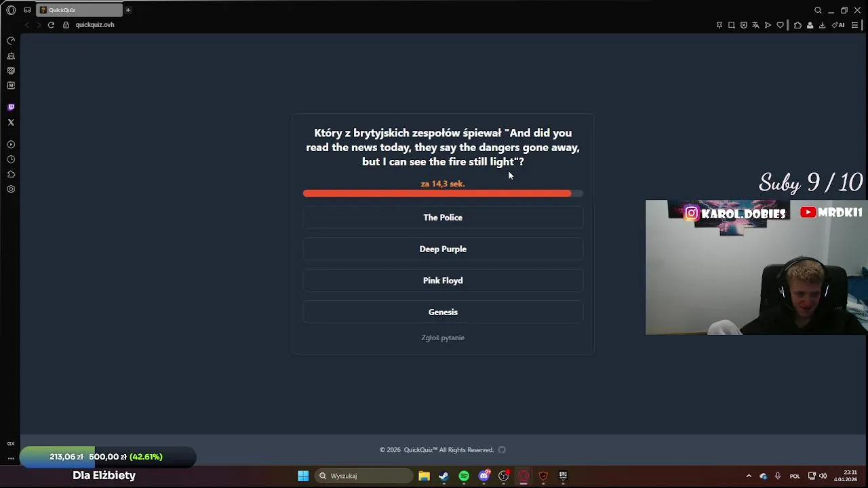This screenshot has width=868, height=488.
Task: Open the Opera GX main menu logo
Action: [x=11, y=10]
